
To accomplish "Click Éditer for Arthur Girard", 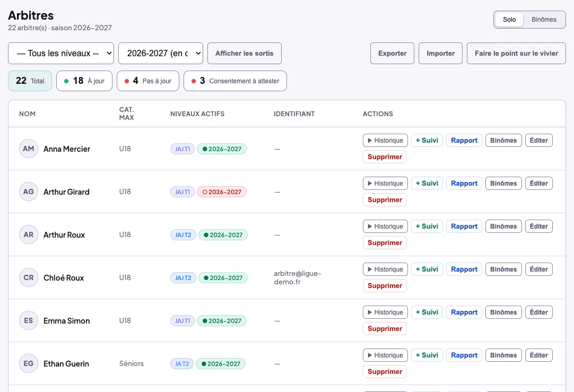I will [x=538, y=183].
